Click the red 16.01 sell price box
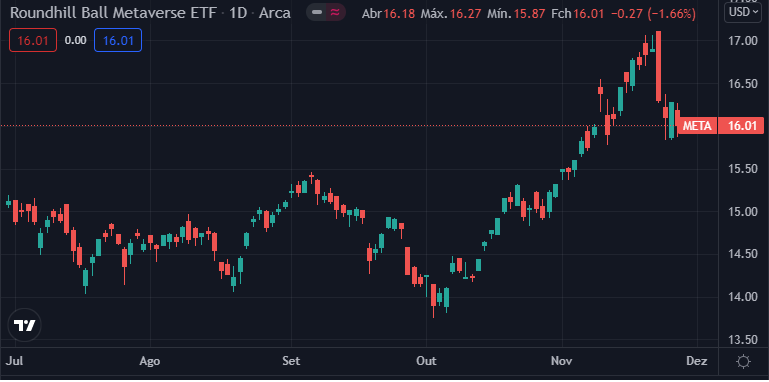This screenshot has width=769, height=382. 33,40
